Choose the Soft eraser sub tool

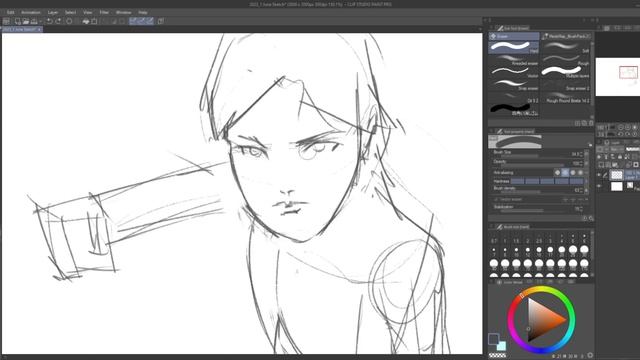(566, 47)
